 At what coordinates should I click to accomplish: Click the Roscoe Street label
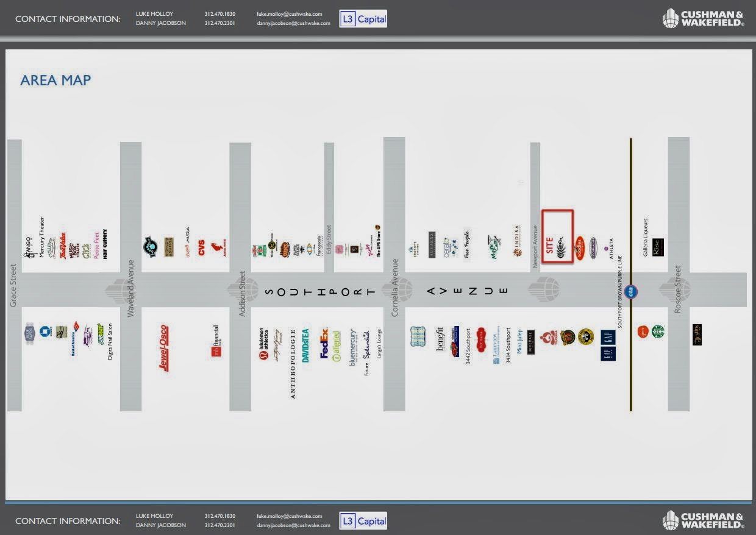(x=677, y=289)
